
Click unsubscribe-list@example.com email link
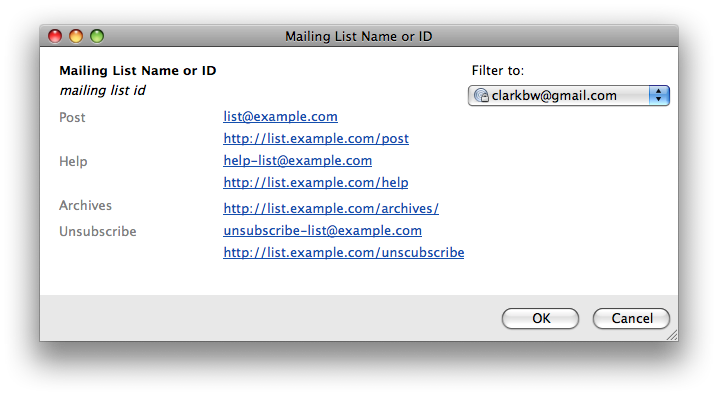(x=322, y=231)
